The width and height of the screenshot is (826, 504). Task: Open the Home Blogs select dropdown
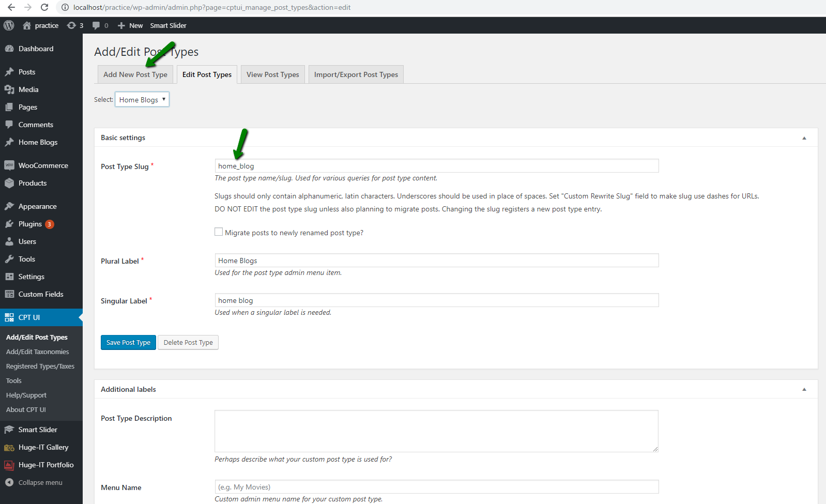pos(142,100)
